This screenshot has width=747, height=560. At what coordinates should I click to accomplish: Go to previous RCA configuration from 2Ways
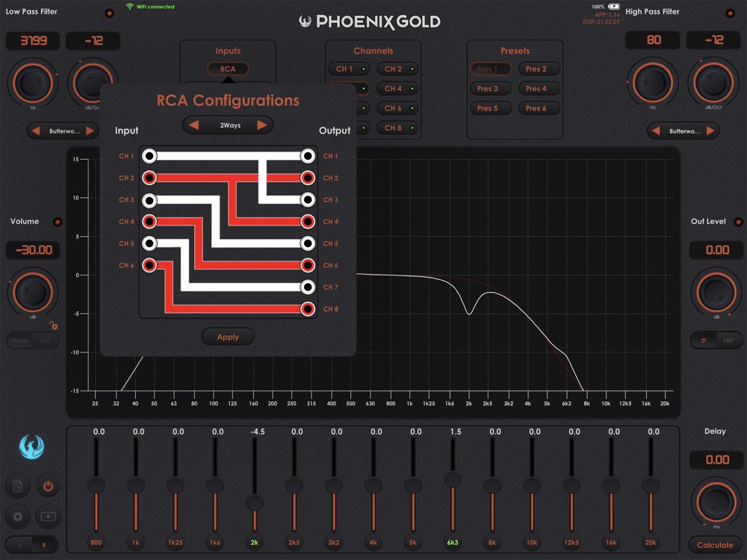[193, 125]
